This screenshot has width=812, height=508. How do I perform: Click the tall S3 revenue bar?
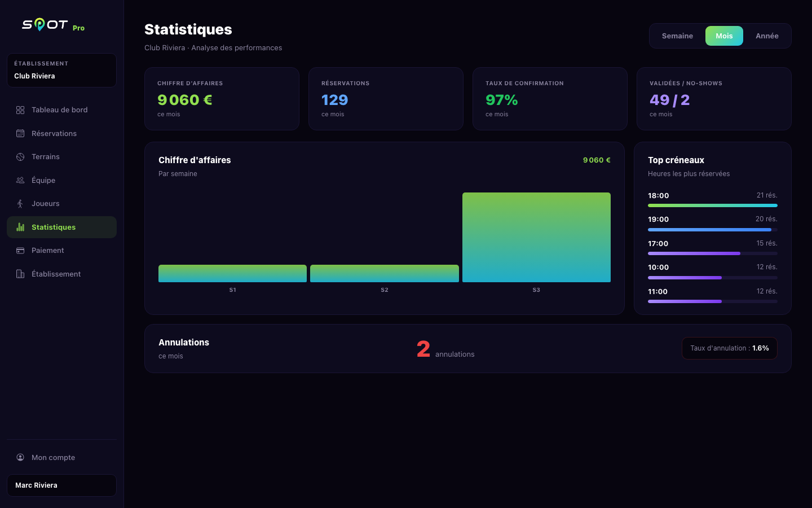click(x=536, y=237)
